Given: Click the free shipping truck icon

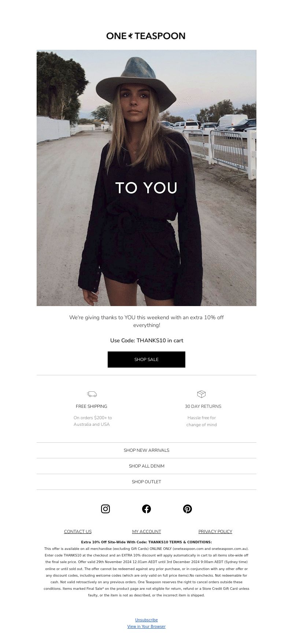Looking at the screenshot, I should (92, 394).
